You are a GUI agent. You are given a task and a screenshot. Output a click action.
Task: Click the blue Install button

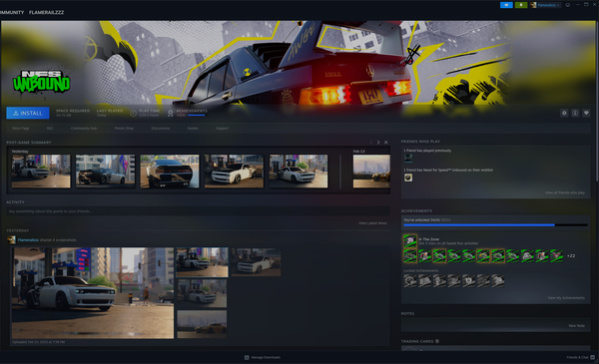pos(28,113)
